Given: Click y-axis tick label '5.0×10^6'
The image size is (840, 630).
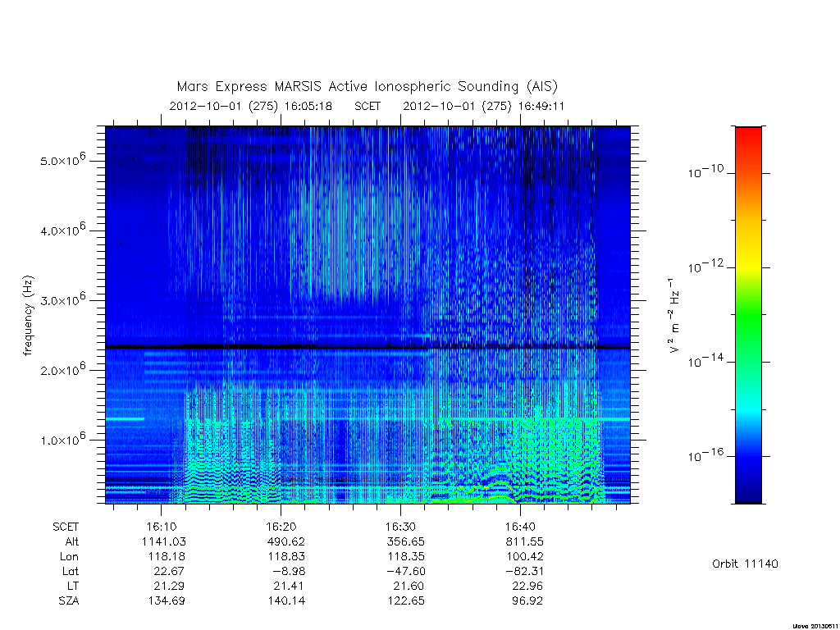Looking at the screenshot, I should pos(62,160).
